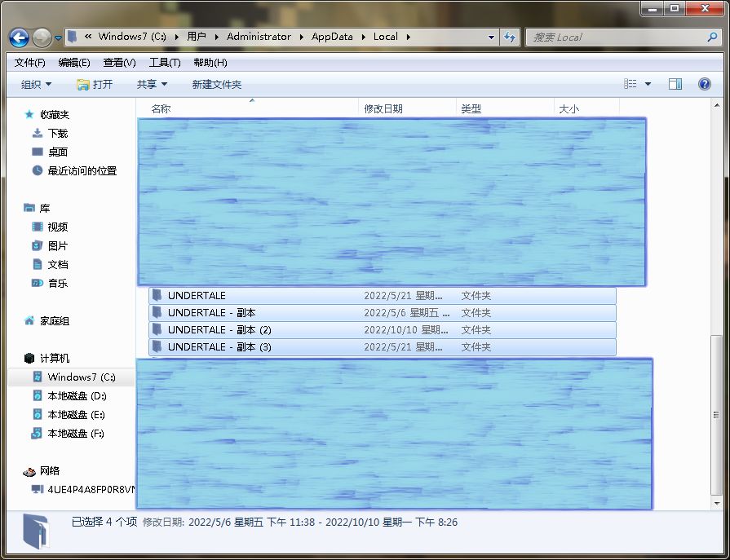730x560 pixels.
Task: Open the 文件(F) menu
Action: (30, 62)
